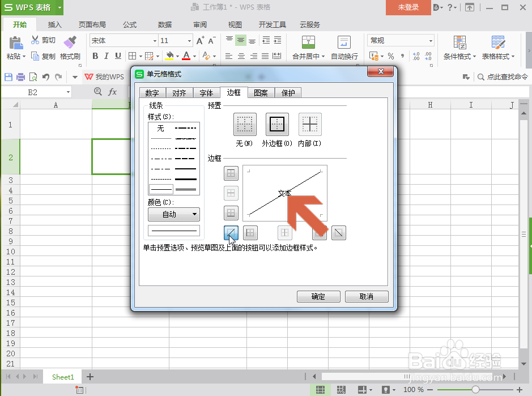532x396 pixels.
Task: Open 我的WPS tab
Action: (x=104, y=77)
